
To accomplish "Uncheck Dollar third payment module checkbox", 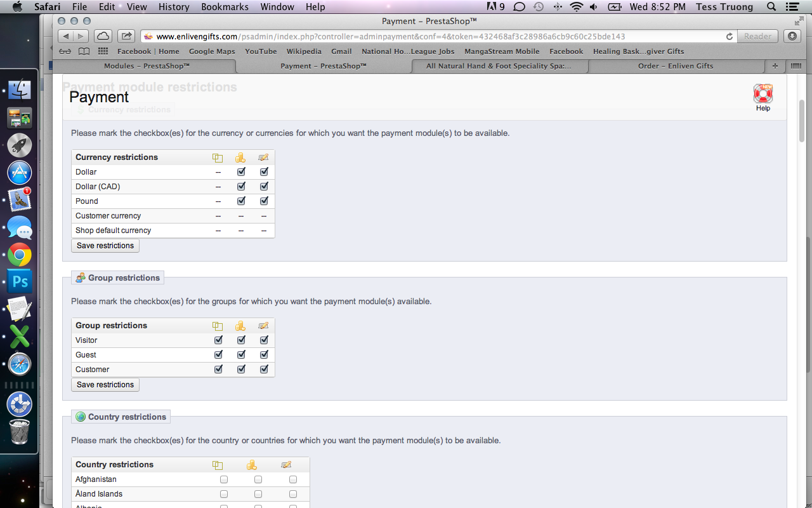I will coord(264,171).
